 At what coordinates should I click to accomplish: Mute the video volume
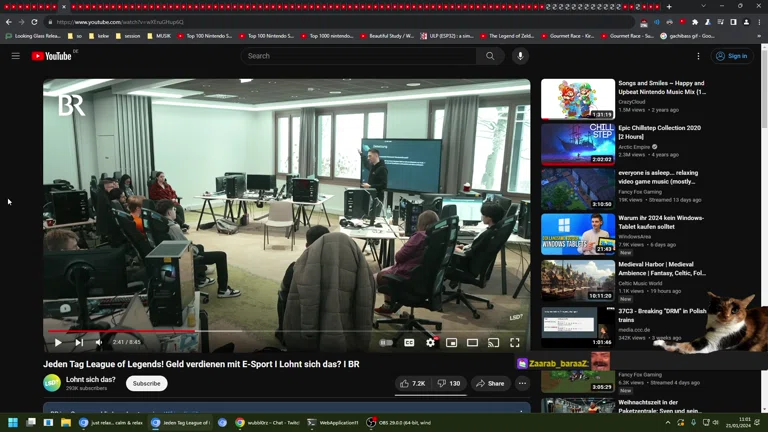[99, 343]
